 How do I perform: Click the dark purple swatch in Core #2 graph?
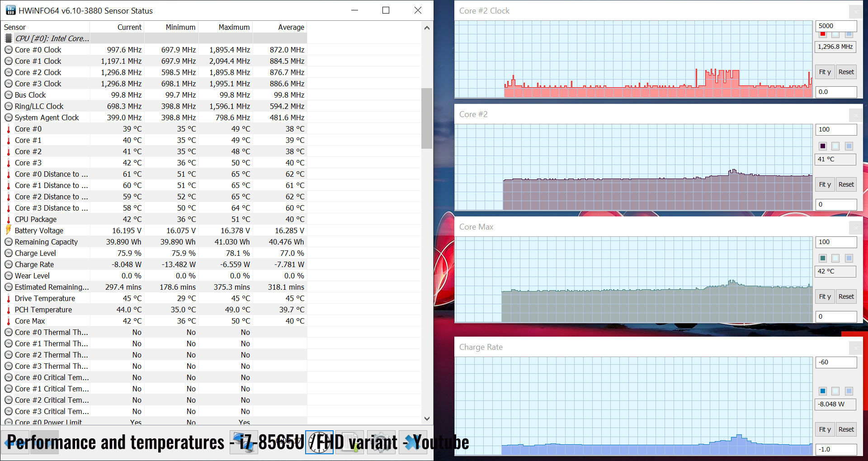click(x=823, y=146)
